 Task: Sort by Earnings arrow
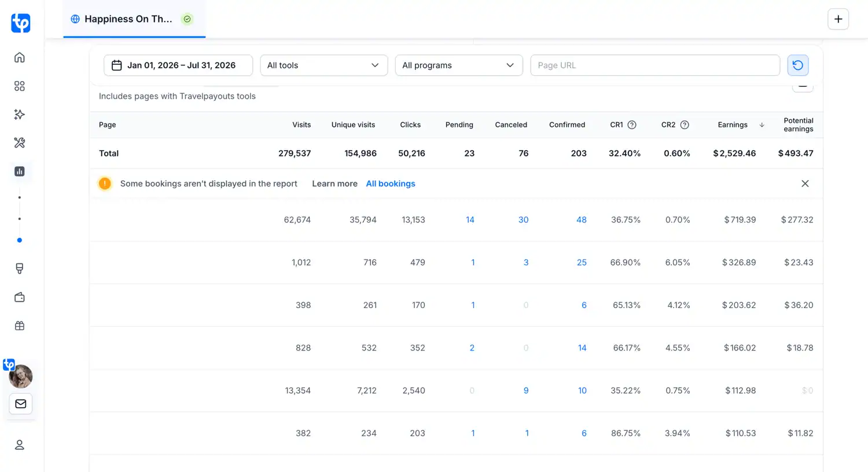click(x=762, y=125)
